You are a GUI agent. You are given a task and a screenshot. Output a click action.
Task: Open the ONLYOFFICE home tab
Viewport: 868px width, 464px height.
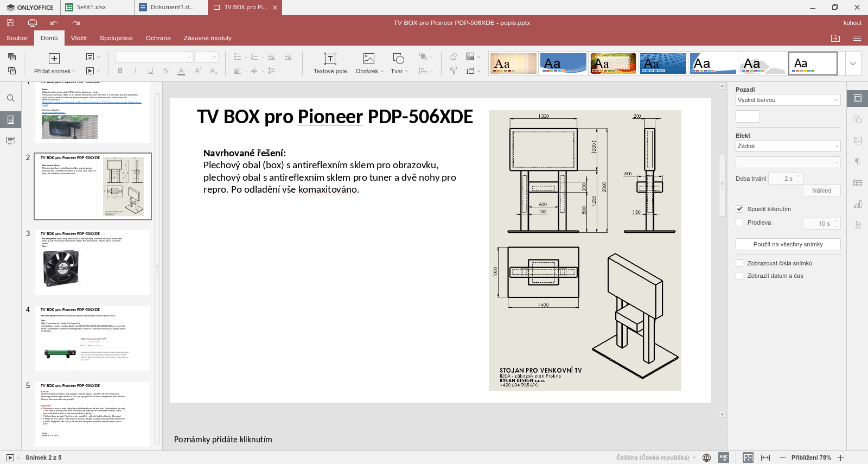[x=30, y=8]
